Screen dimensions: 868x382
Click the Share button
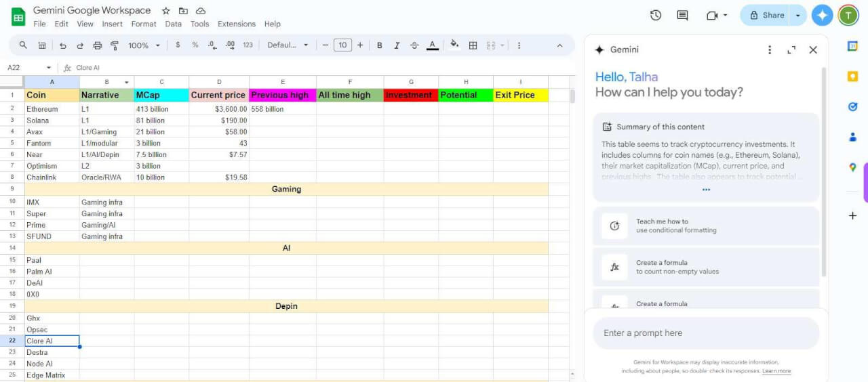point(766,15)
